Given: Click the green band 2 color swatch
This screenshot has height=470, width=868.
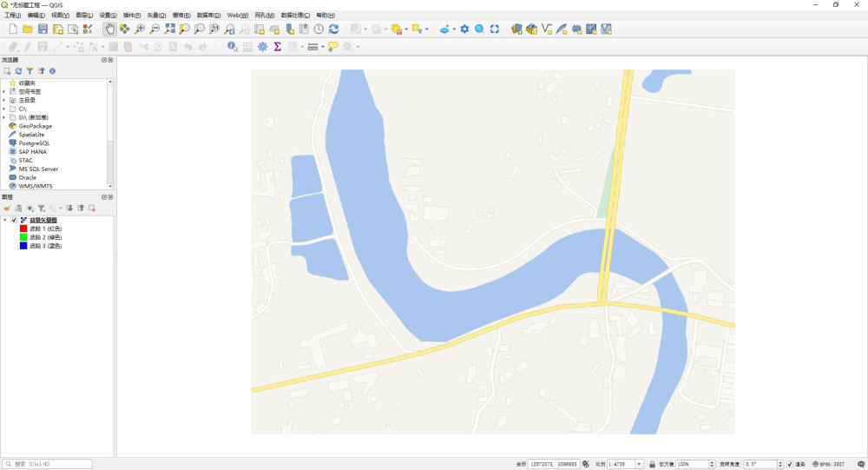Looking at the screenshot, I should tap(23, 237).
